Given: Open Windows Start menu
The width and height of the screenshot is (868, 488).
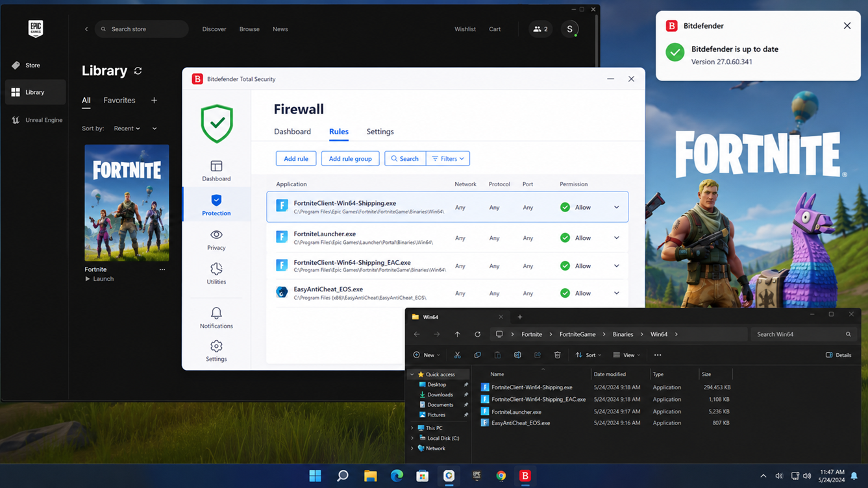Looking at the screenshot, I should [315, 476].
